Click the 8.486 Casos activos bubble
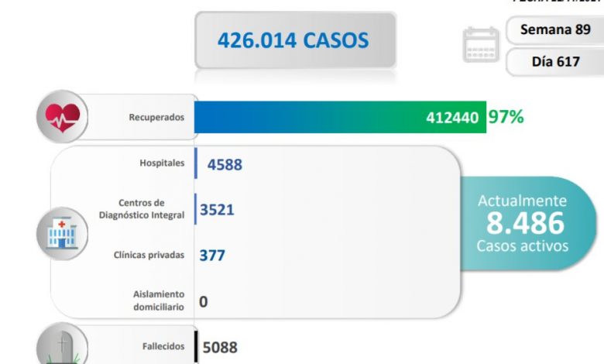The width and height of the screenshot is (604, 364). click(x=524, y=223)
